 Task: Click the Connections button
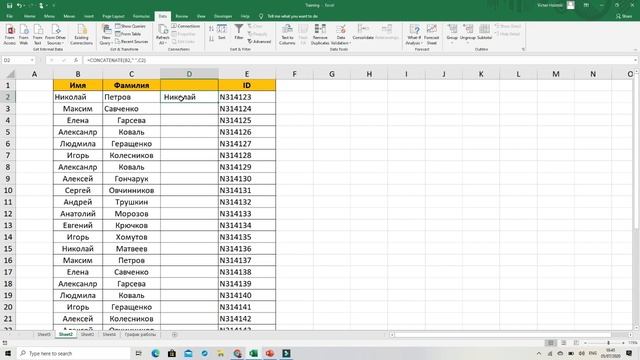(186, 26)
